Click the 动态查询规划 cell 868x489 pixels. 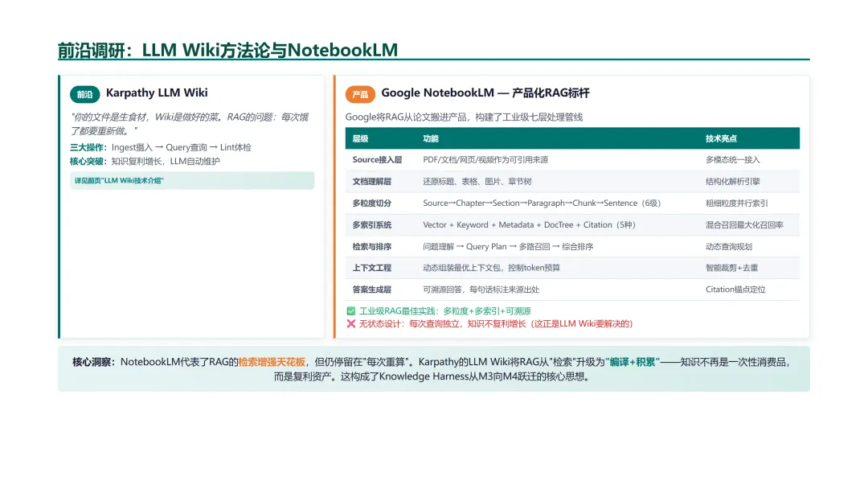(728, 246)
